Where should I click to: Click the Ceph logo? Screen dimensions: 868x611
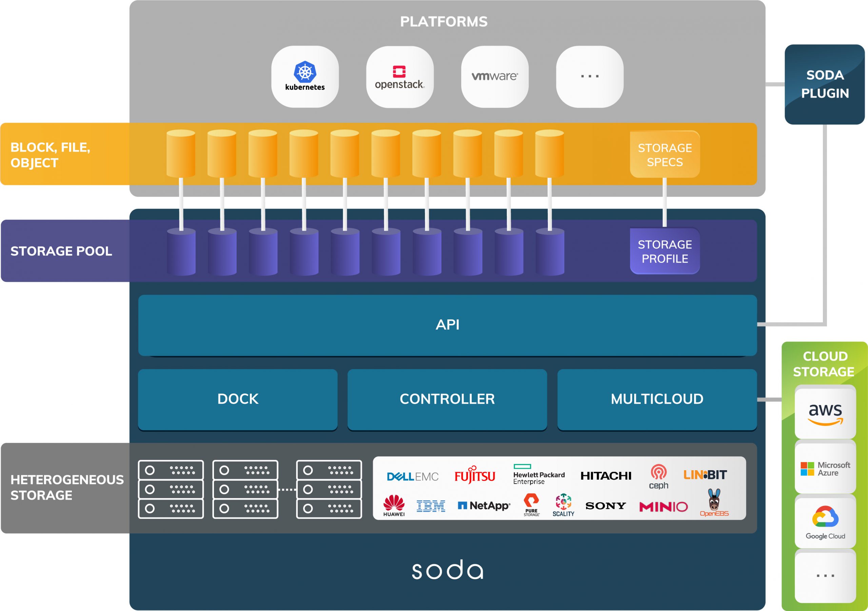pos(658,477)
